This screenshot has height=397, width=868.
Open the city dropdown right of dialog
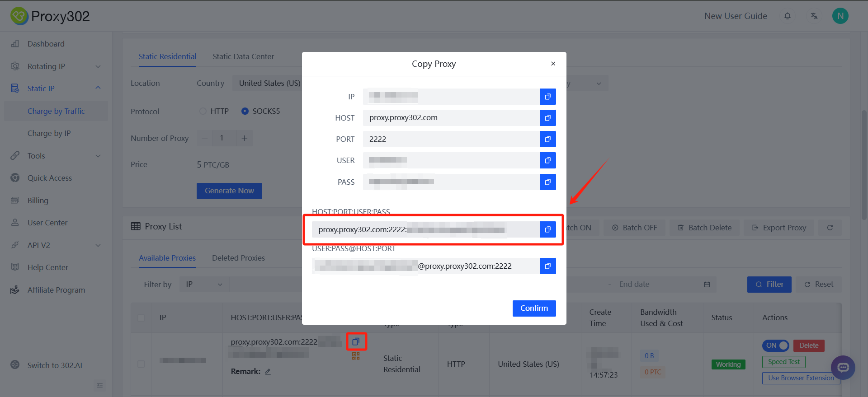click(587, 83)
